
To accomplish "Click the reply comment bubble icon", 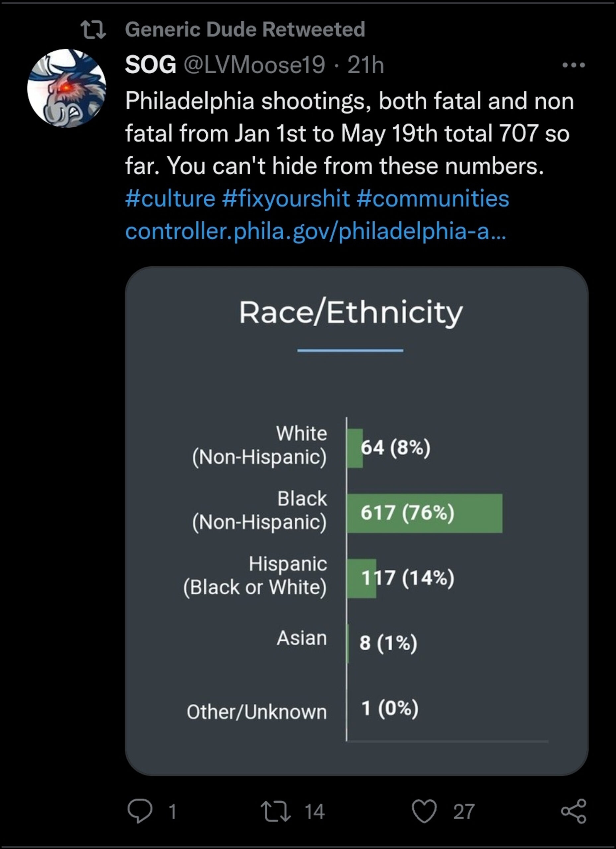I will [x=140, y=811].
